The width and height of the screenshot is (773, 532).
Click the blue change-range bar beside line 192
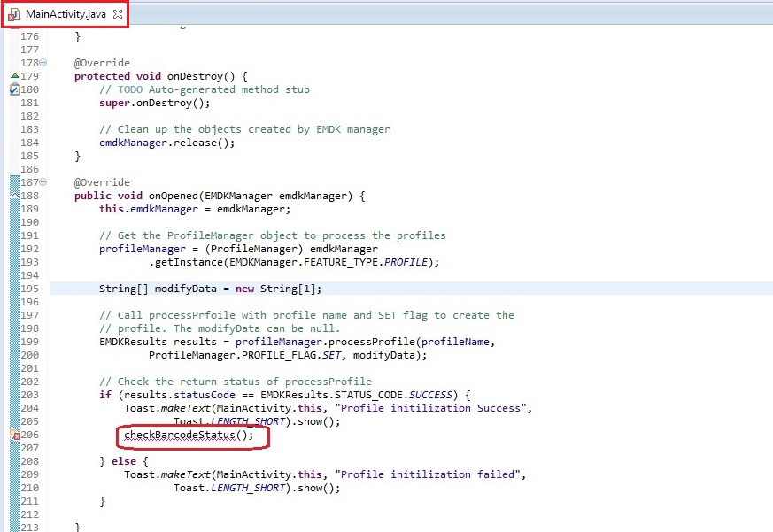13,249
